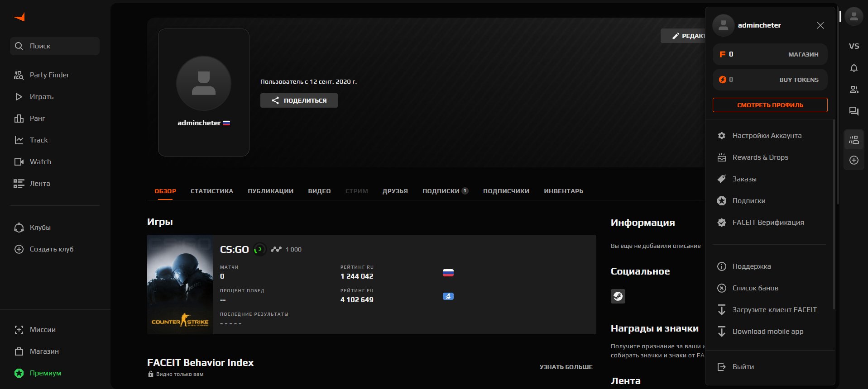Click the FACEIT logo in the sidebar
Viewport: 868px width, 389px height.
(19, 17)
